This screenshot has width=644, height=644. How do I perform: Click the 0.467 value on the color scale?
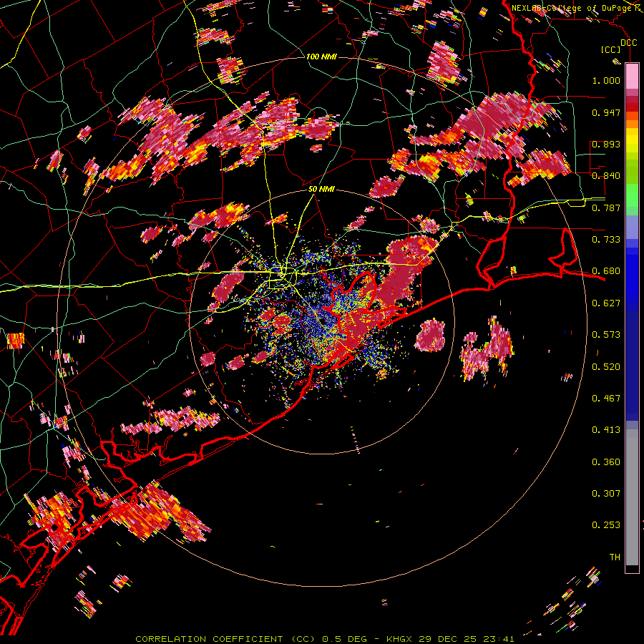tap(606, 398)
